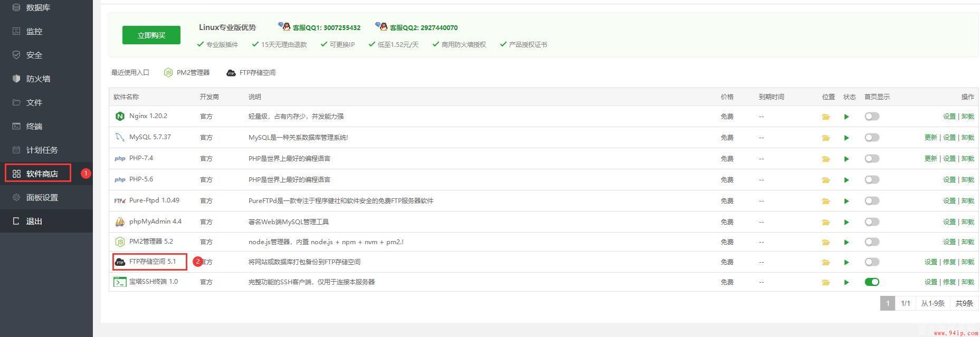Click the PHP-5.6 software name
980x337 pixels.
coord(141,179)
